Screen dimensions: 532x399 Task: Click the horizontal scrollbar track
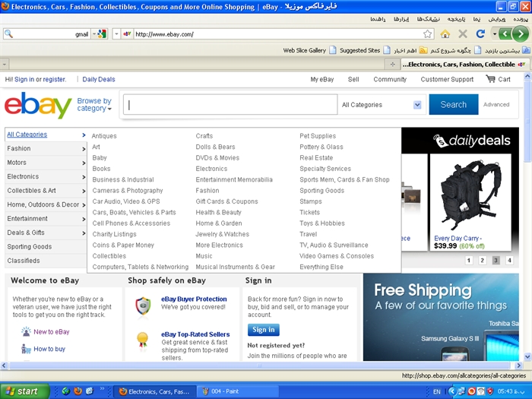click(x=260, y=366)
